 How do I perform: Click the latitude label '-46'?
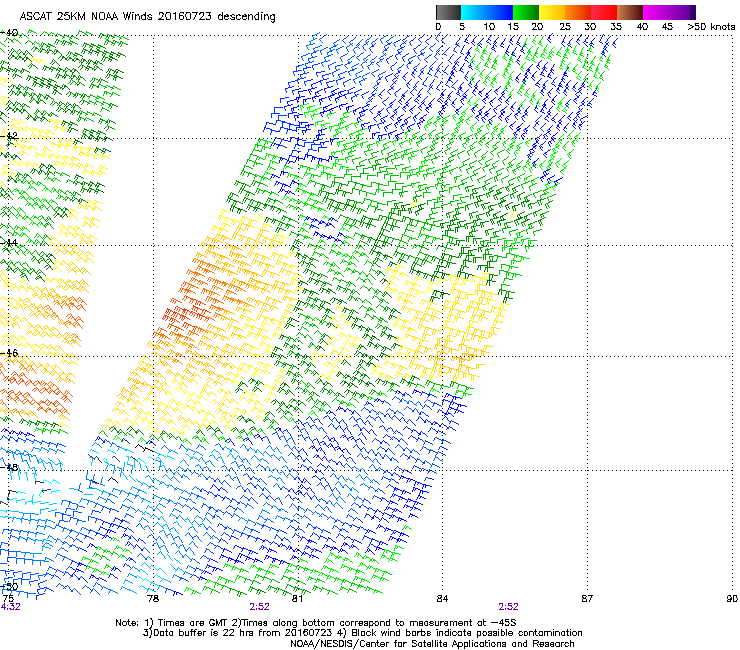click(9, 353)
